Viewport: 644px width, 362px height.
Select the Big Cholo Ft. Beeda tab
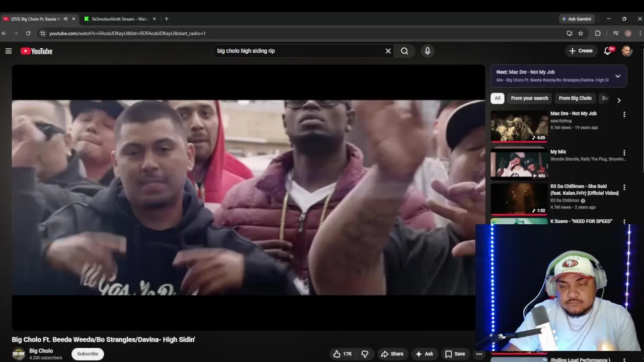pos(35,19)
